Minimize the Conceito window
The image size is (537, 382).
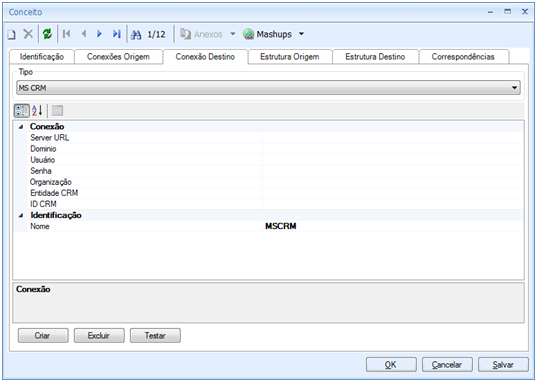tap(490, 12)
